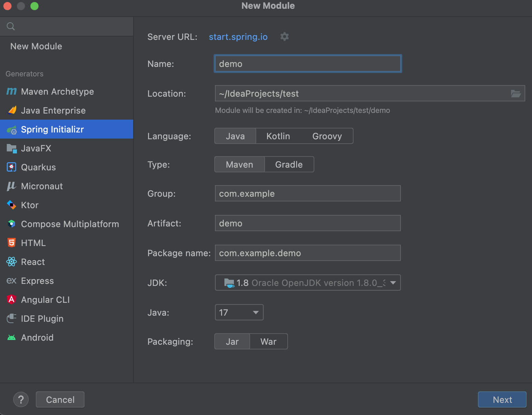The image size is (532, 415).
Task: Click the Maven Archetype generator icon
Action: pos(11,92)
